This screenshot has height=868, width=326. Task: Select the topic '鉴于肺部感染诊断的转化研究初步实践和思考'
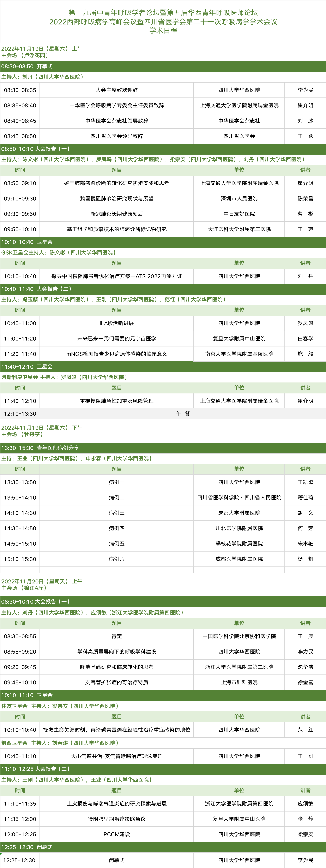coord(116,183)
